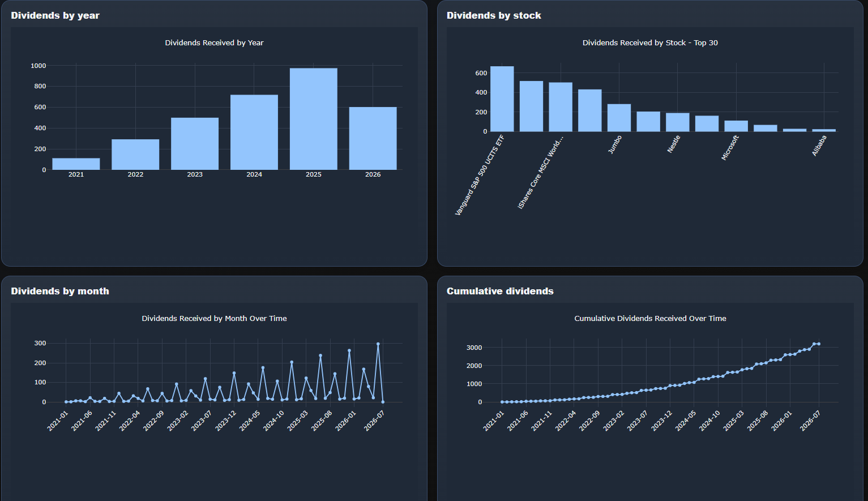Click the 2021 bar in the yearly dividends chart
Screen dimensions: 868x501
76,164
